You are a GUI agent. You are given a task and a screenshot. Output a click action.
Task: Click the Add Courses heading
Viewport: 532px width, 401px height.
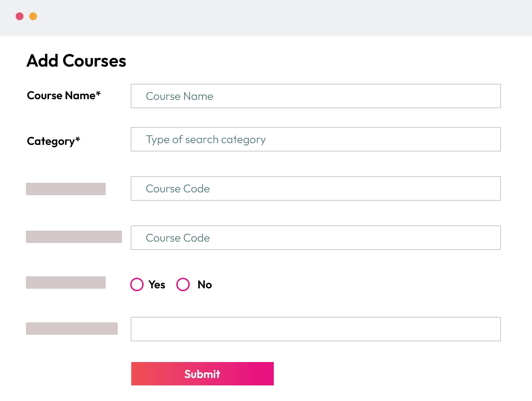pos(76,61)
